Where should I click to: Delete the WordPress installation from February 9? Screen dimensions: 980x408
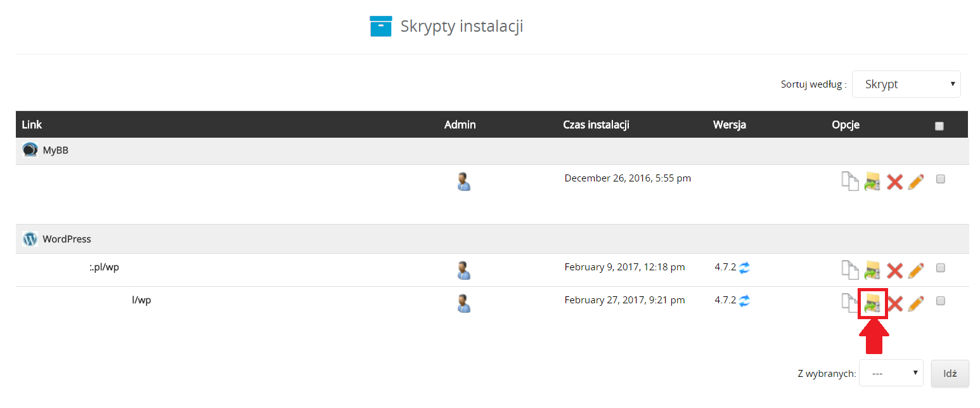(x=894, y=271)
